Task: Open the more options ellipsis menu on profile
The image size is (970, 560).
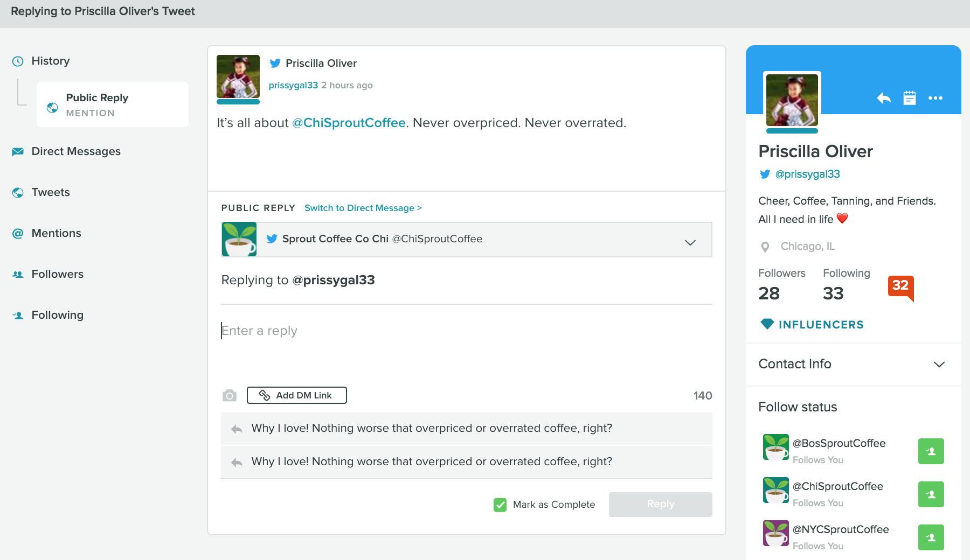Action: tap(936, 99)
